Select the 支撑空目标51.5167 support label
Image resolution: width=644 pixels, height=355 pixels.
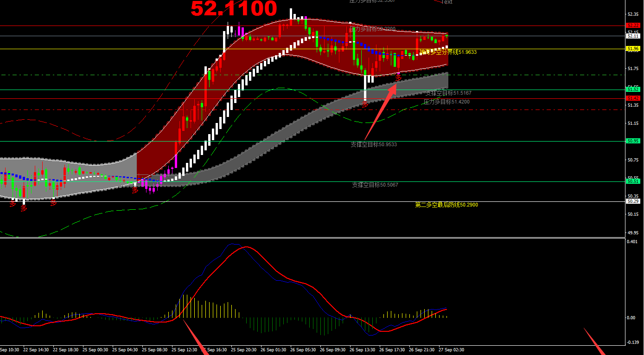[x=448, y=93]
